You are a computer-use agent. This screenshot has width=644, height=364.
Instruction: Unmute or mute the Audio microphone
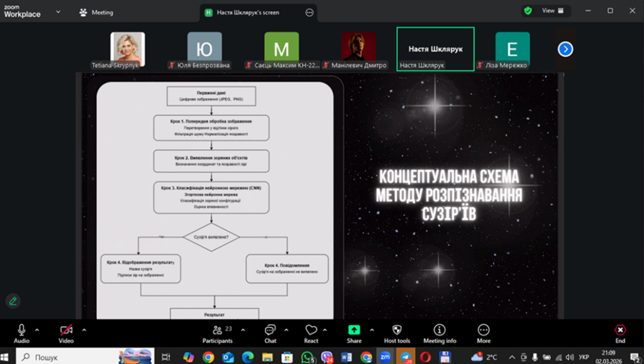[x=21, y=333]
